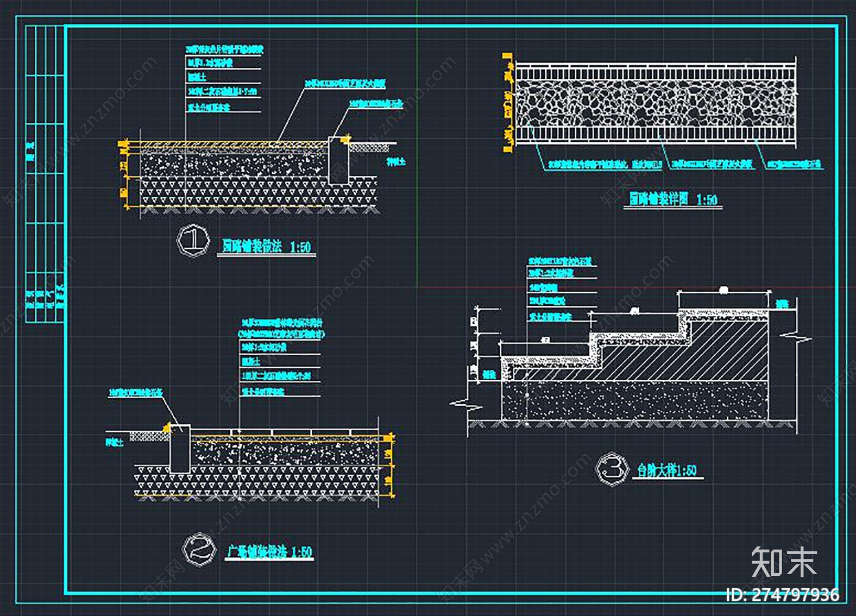Select the title text "园路铺装样图 1:50"
The image size is (856, 616).
[x=673, y=199]
